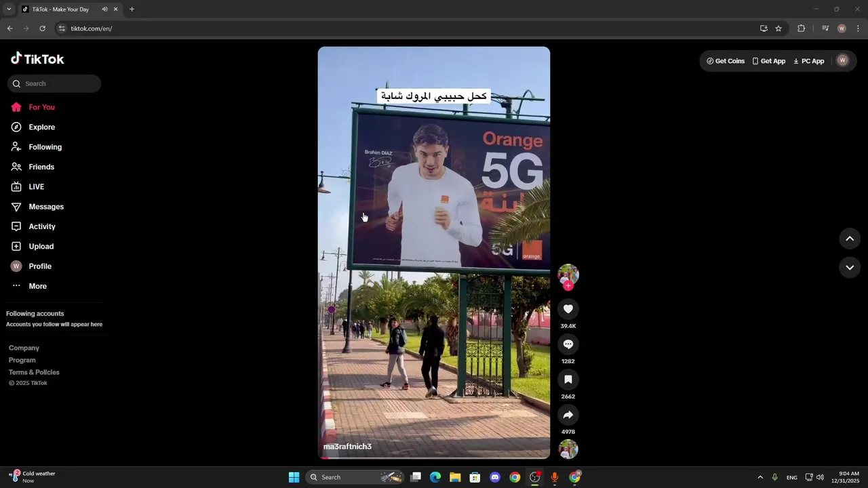Like the video with the heart icon
This screenshot has height=488, width=868.
(x=568, y=309)
